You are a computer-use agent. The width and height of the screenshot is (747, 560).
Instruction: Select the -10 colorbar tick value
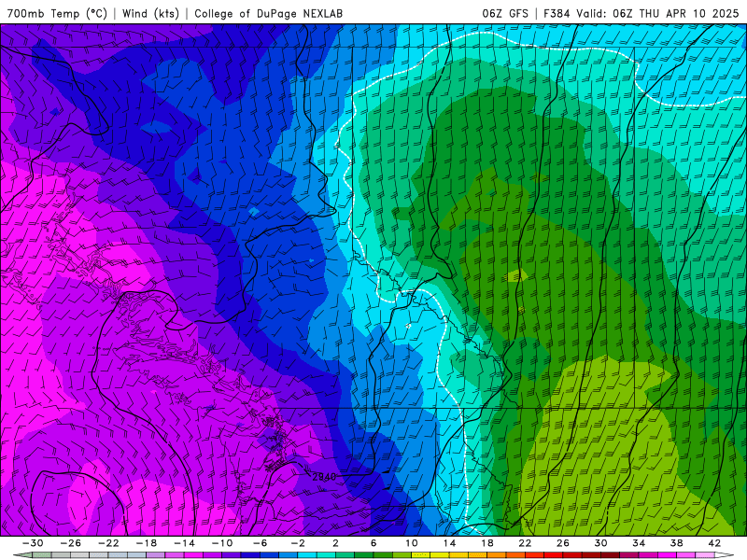point(222,543)
